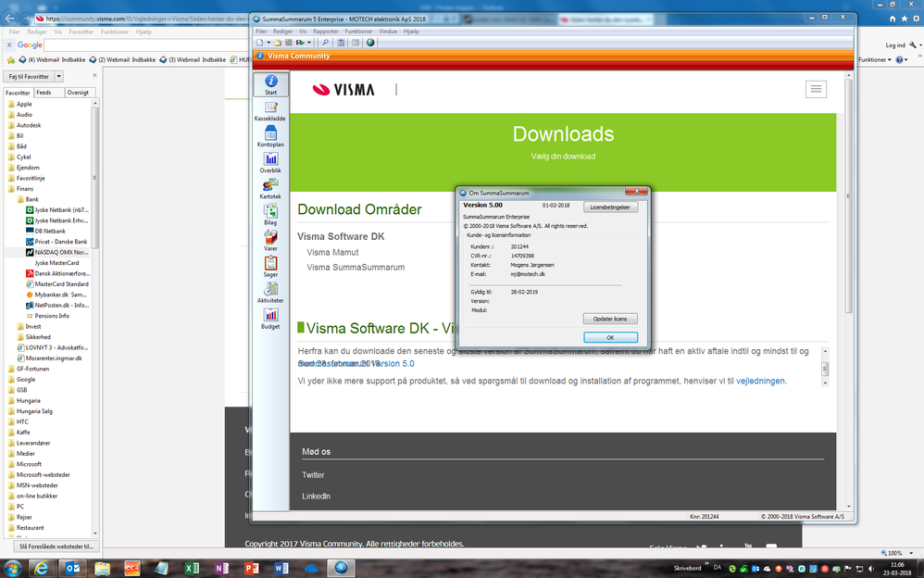Click the Log ind link in browser toolbar
Screen dimensions: 924x578
(x=895, y=45)
